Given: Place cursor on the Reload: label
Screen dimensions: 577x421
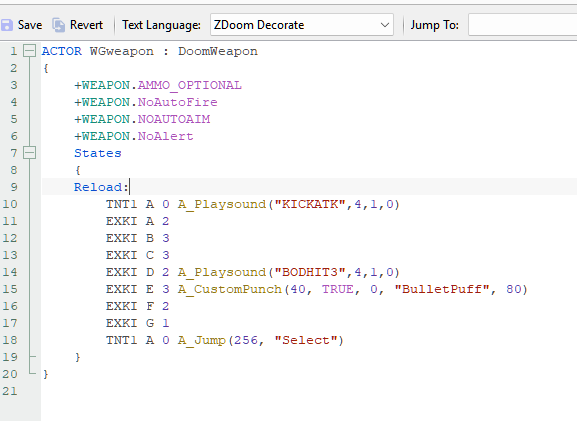Looking at the screenshot, I should (x=101, y=187).
